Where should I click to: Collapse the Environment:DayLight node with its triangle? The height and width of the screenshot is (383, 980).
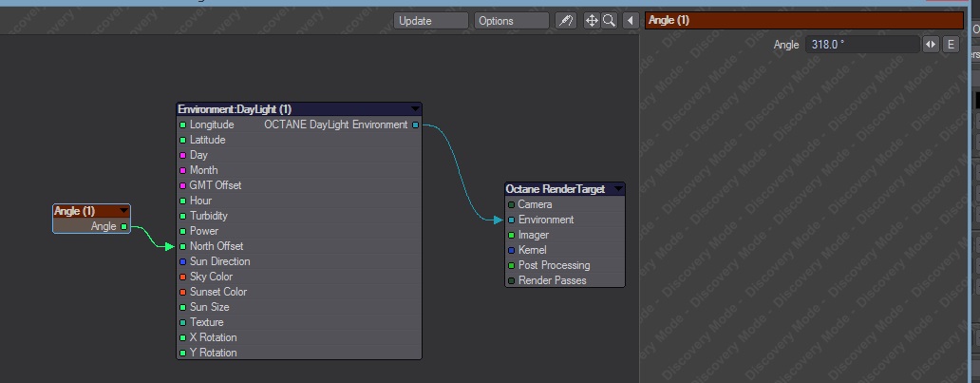(x=415, y=109)
